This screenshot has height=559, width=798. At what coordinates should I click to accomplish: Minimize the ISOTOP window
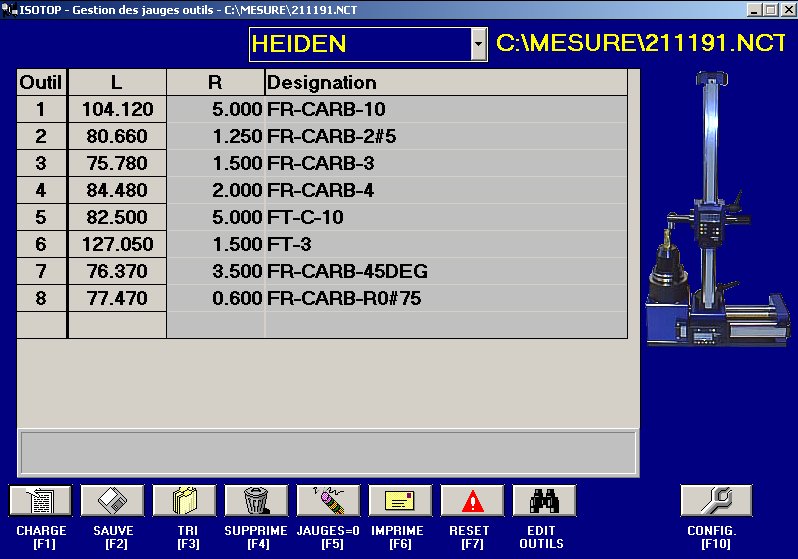tap(755, 10)
